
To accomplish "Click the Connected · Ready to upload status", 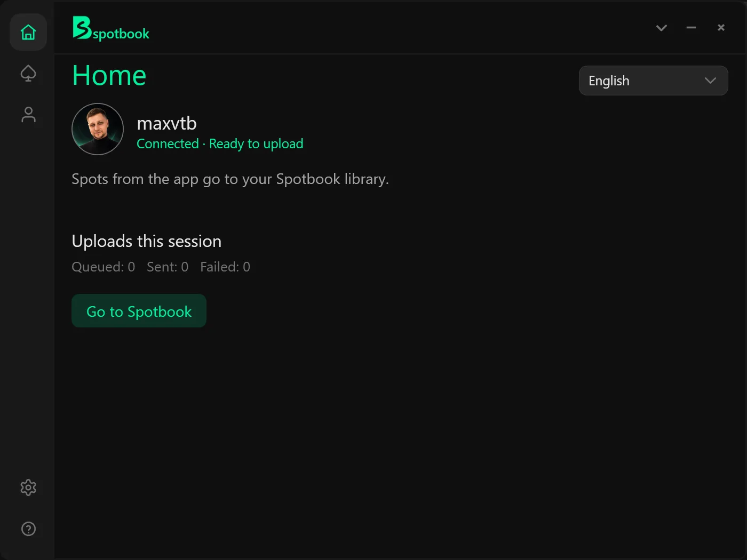I will click(220, 144).
